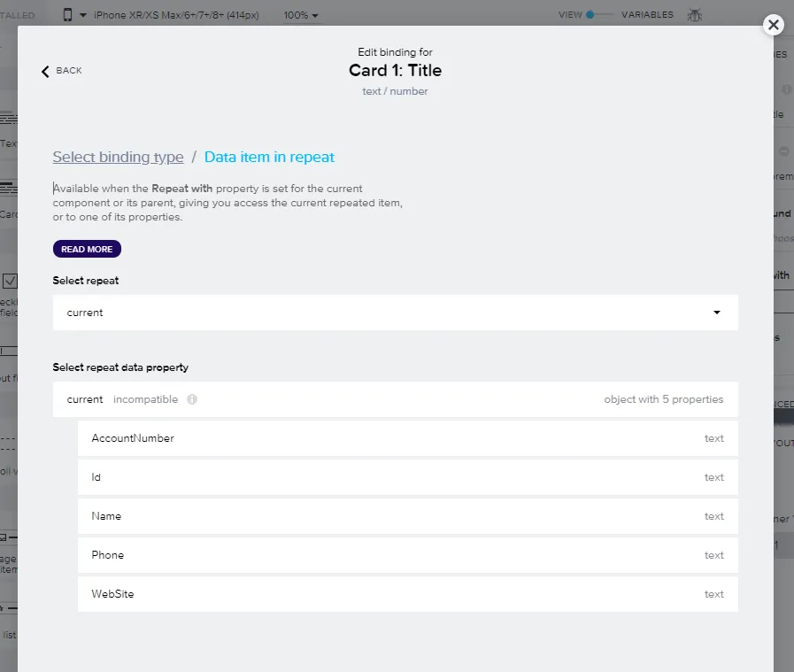Open the 100% zoom level dropdown
This screenshot has width=794, height=672.
[x=301, y=15]
